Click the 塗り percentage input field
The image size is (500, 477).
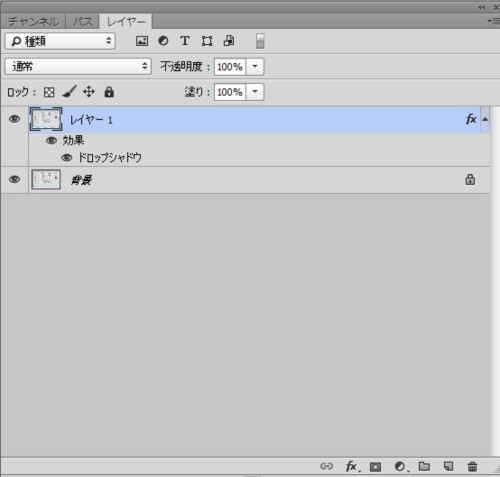(x=230, y=92)
